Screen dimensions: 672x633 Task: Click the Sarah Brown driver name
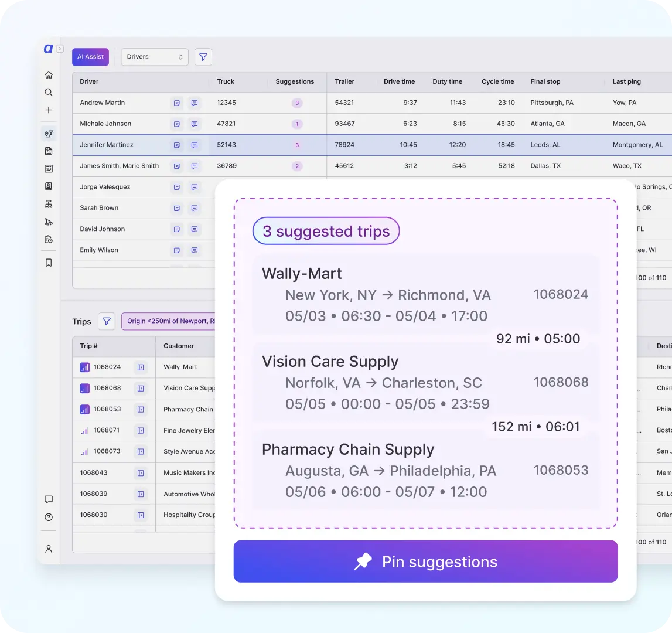point(99,208)
